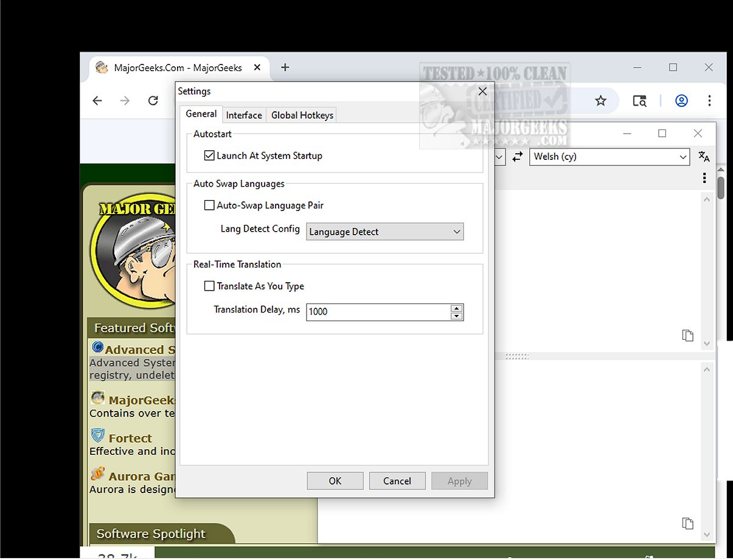Click the MajorGeeks mascot logo image

pyautogui.click(x=133, y=251)
